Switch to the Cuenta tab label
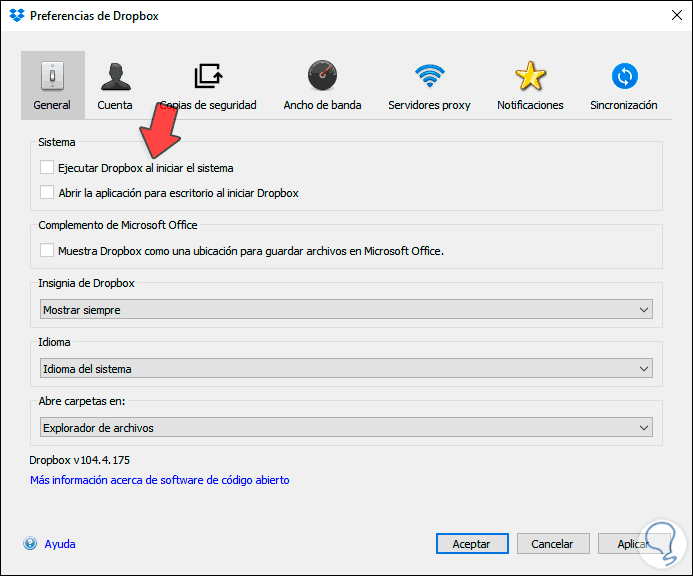 click(115, 105)
